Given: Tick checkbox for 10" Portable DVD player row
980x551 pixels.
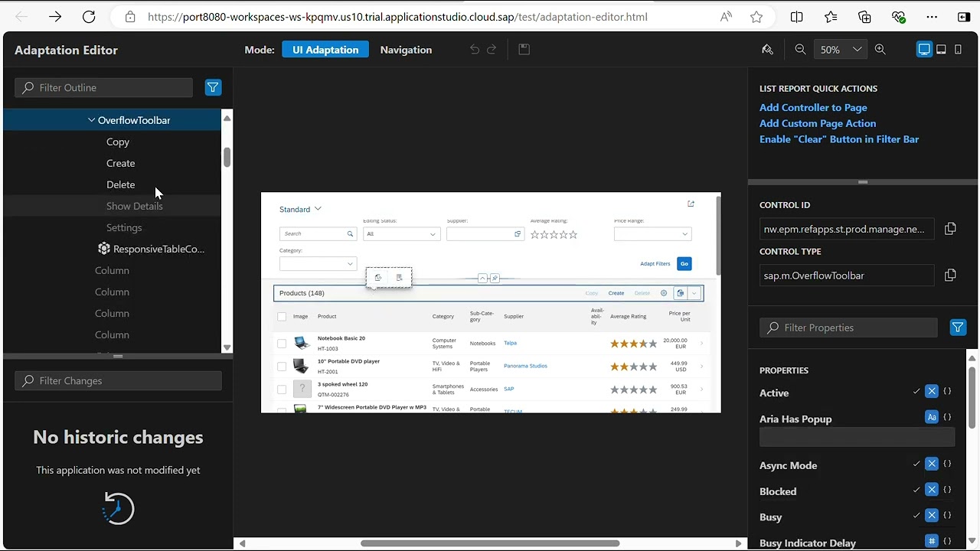Looking at the screenshot, I should [282, 366].
